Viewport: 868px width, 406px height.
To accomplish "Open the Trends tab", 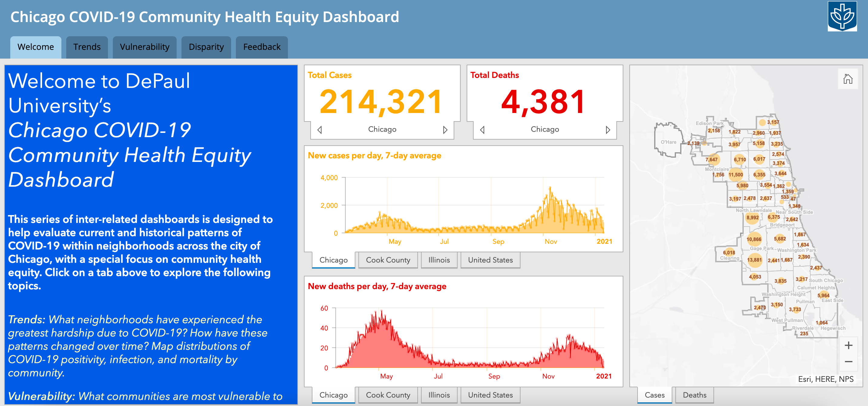I will 87,47.
